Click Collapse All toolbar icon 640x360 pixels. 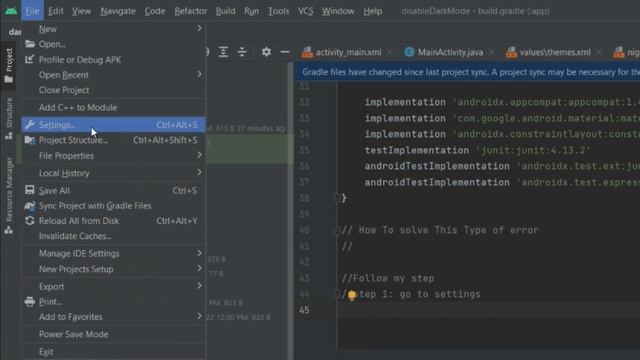[242, 52]
